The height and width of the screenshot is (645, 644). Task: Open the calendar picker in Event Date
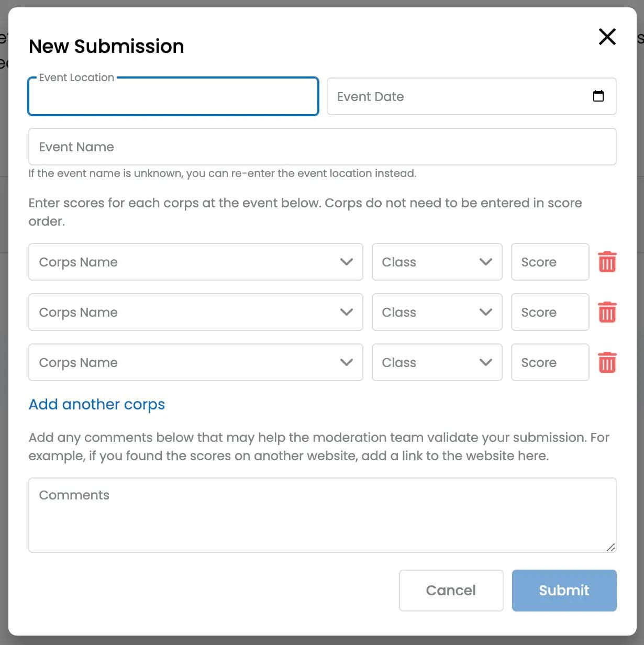tap(598, 96)
